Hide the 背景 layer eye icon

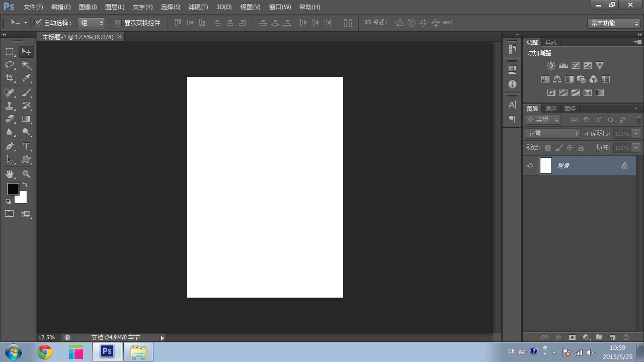click(530, 165)
